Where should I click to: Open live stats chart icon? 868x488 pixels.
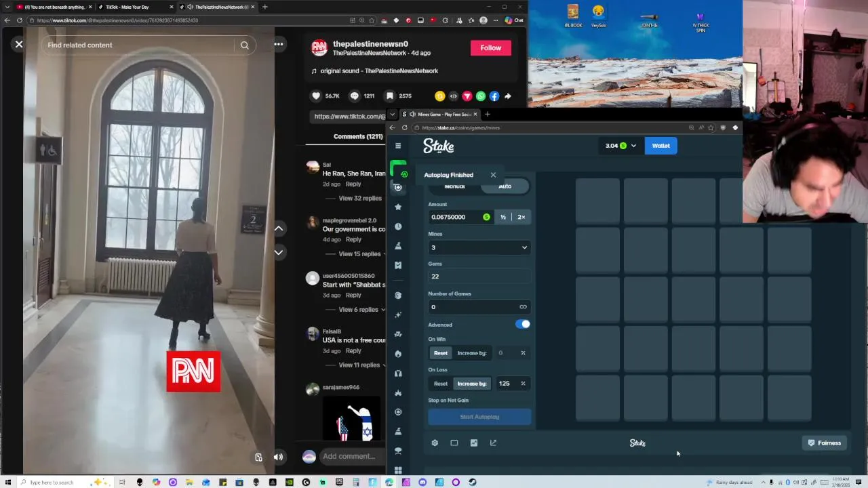474,443
